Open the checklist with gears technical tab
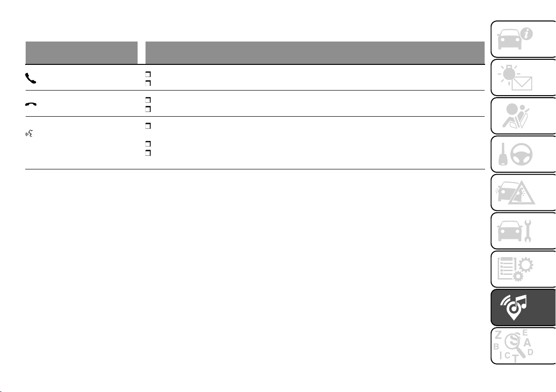This screenshot has height=392, width=556. (522, 269)
